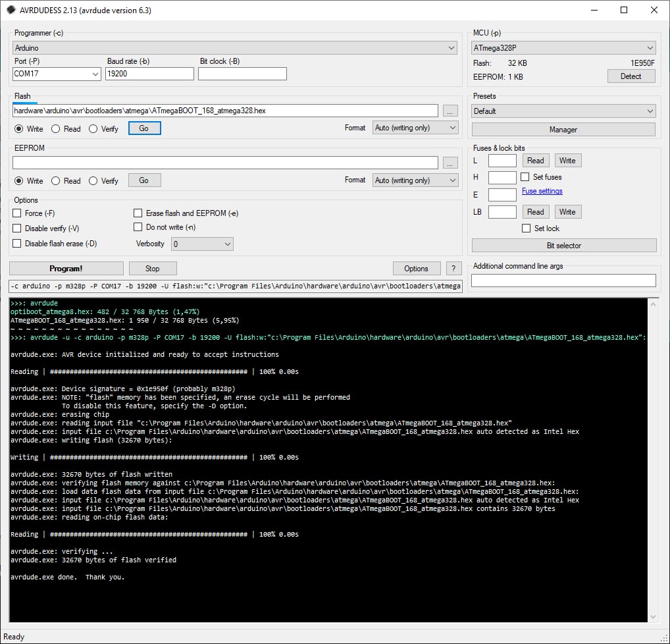Click the Bit clock field
This screenshot has height=644, width=670.
pos(242,74)
